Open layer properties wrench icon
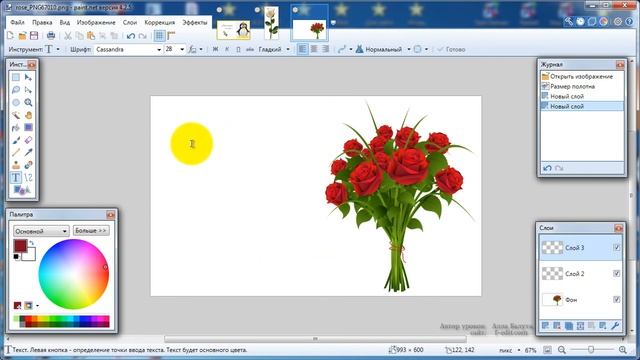The width and height of the screenshot is (640, 360). click(615, 326)
